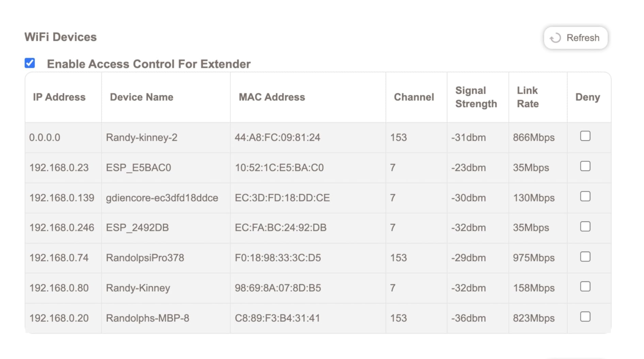Tick Deny checkbox for ESP_2492DB
Viewport: 644px width, 359px height.
pyautogui.click(x=585, y=226)
